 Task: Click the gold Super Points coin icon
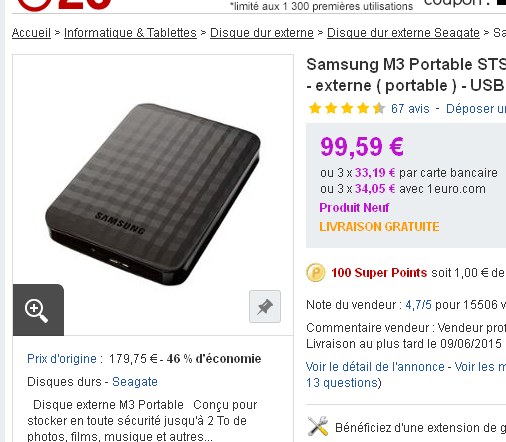pos(316,273)
